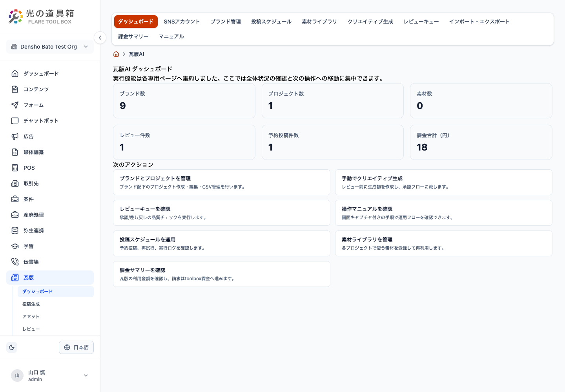The width and height of the screenshot is (565, 392).
Task: Open 操作マニュアルを確認 action card
Action: coord(444,213)
